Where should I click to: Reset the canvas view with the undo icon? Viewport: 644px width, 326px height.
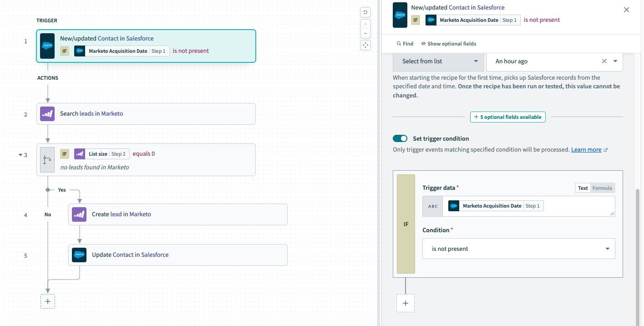click(x=365, y=12)
